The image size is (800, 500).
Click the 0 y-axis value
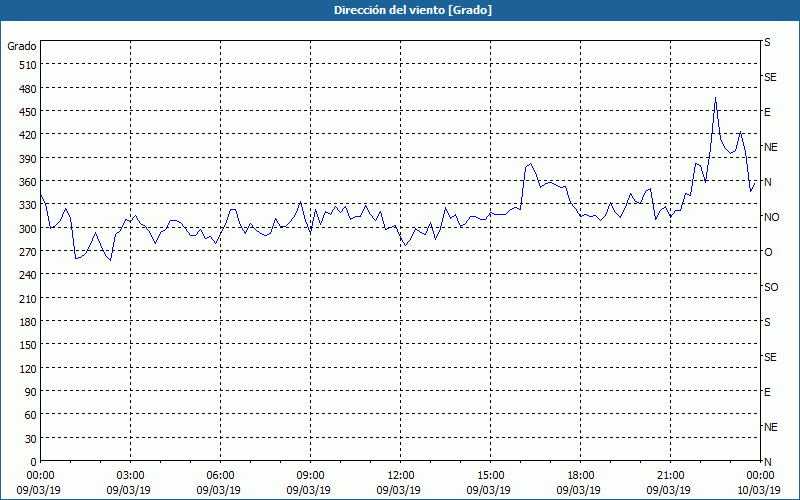click(34, 462)
